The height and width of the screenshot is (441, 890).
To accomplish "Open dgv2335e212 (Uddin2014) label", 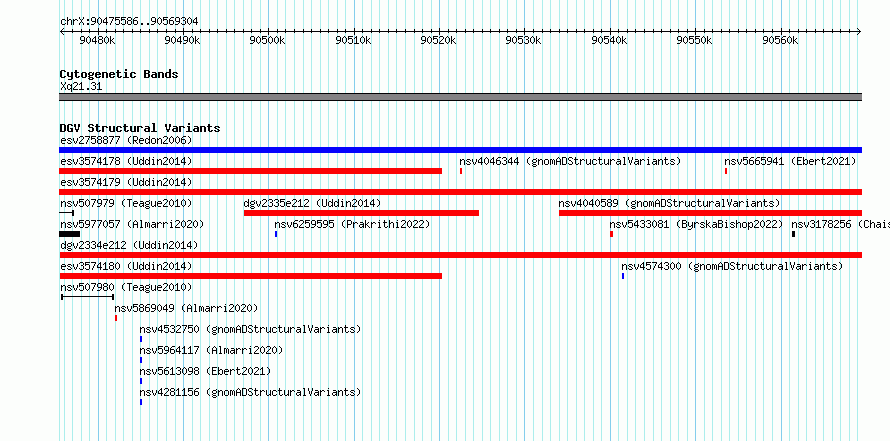I will pyautogui.click(x=312, y=203).
